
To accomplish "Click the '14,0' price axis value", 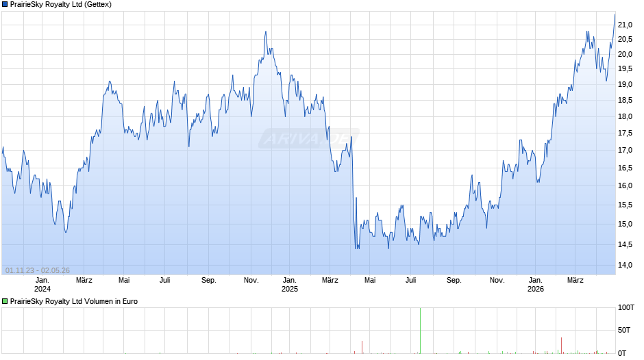I will [x=625, y=265].
